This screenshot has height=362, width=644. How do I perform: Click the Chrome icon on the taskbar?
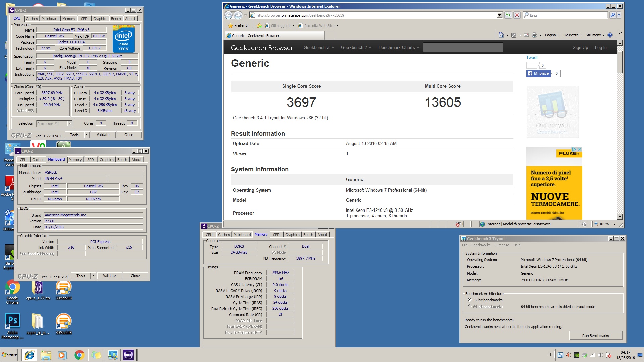[79, 355]
